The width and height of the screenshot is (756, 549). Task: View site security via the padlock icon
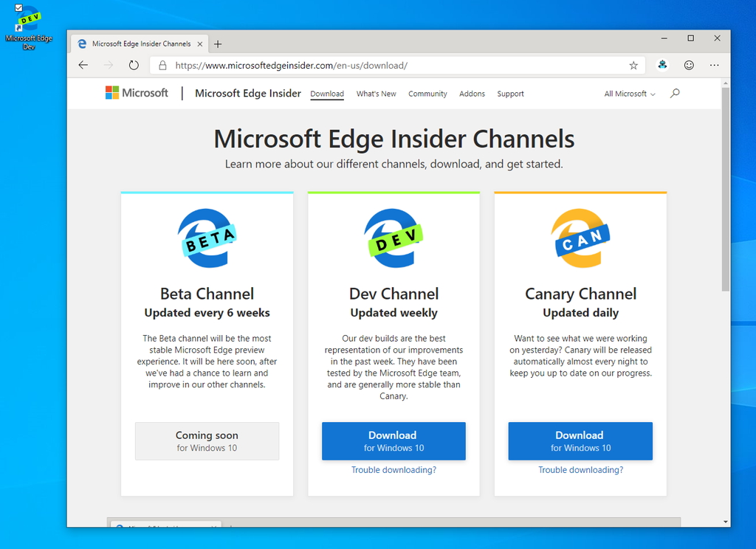tap(162, 65)
